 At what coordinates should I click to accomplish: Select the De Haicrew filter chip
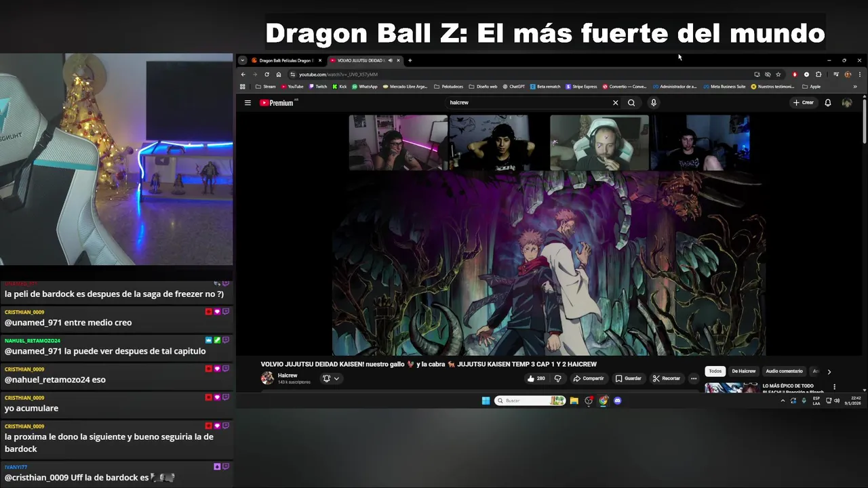[x=743, y=371]
